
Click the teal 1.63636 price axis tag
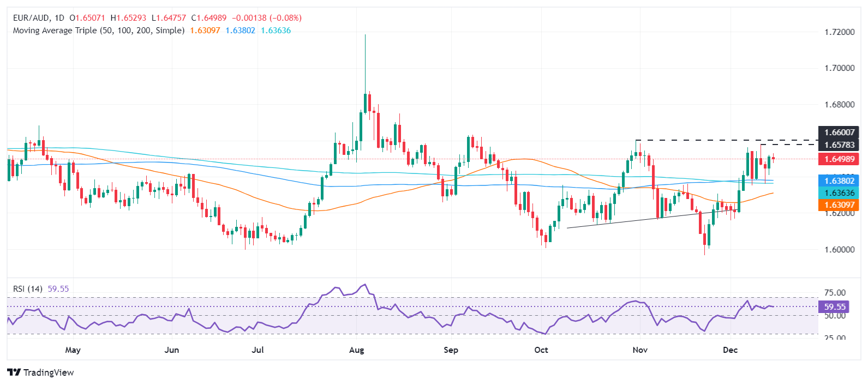click(839, 193)
